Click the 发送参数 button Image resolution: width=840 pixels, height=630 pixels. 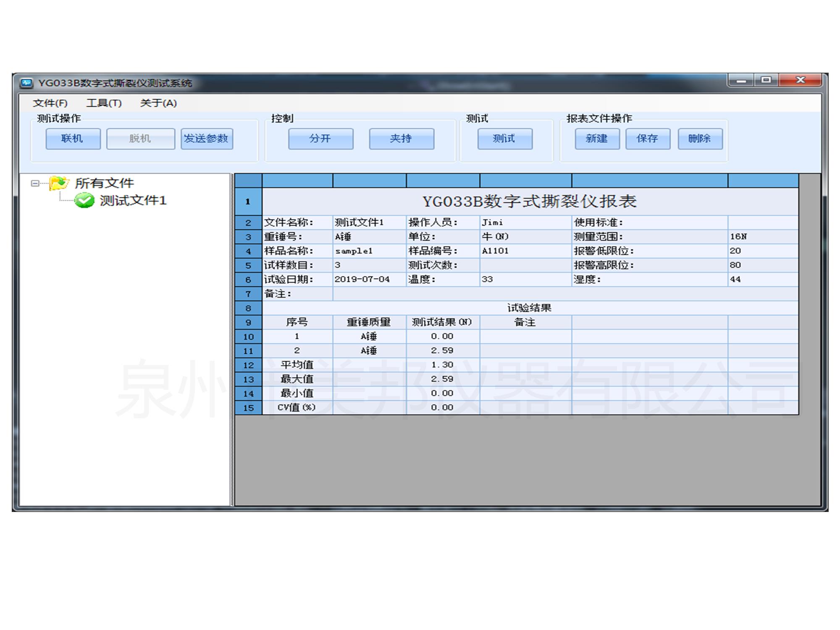point(207,139)
